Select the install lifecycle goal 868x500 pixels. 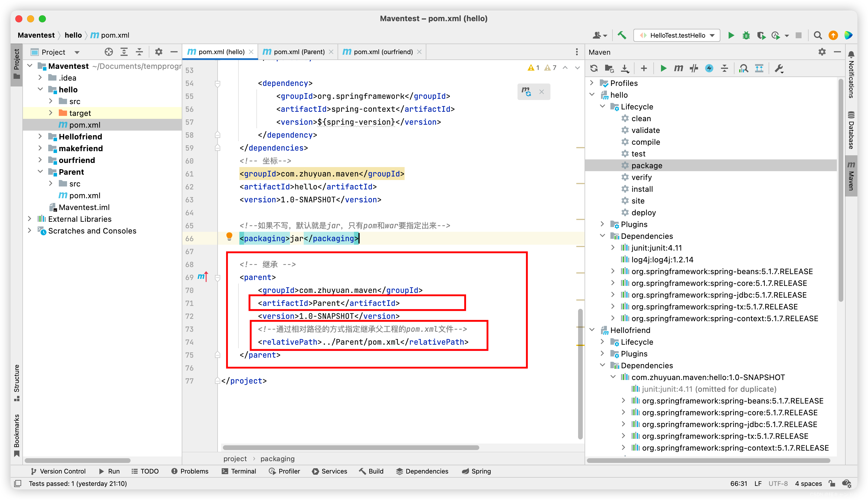point(642,189)
